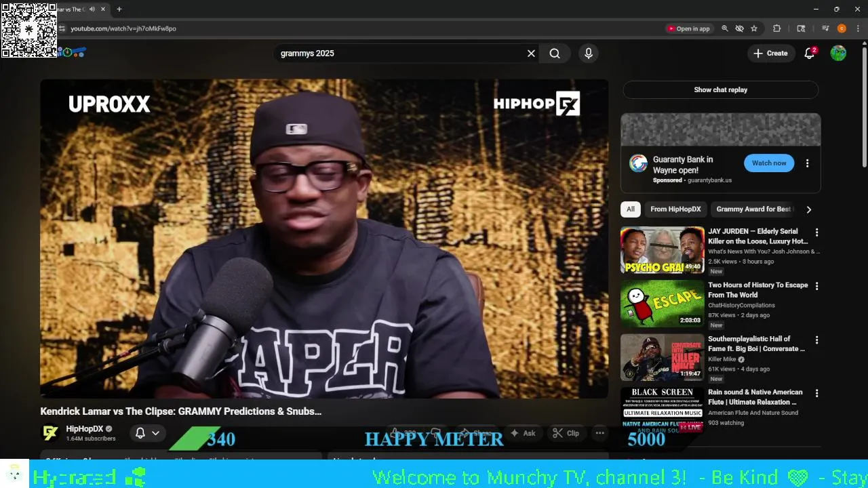
Task: Select the 'From HipHopDX' filter chip
Action: coord(675,209)
